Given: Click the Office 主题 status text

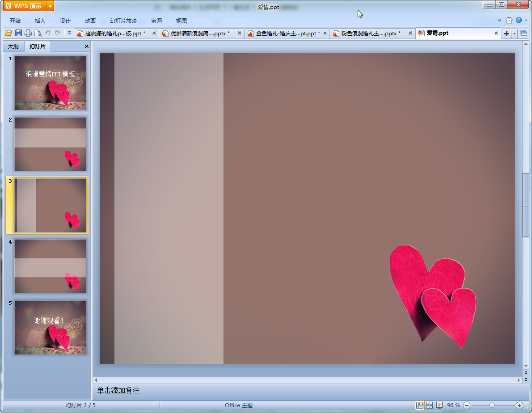Looking at the screenshot, I should (x=239, y=405).
